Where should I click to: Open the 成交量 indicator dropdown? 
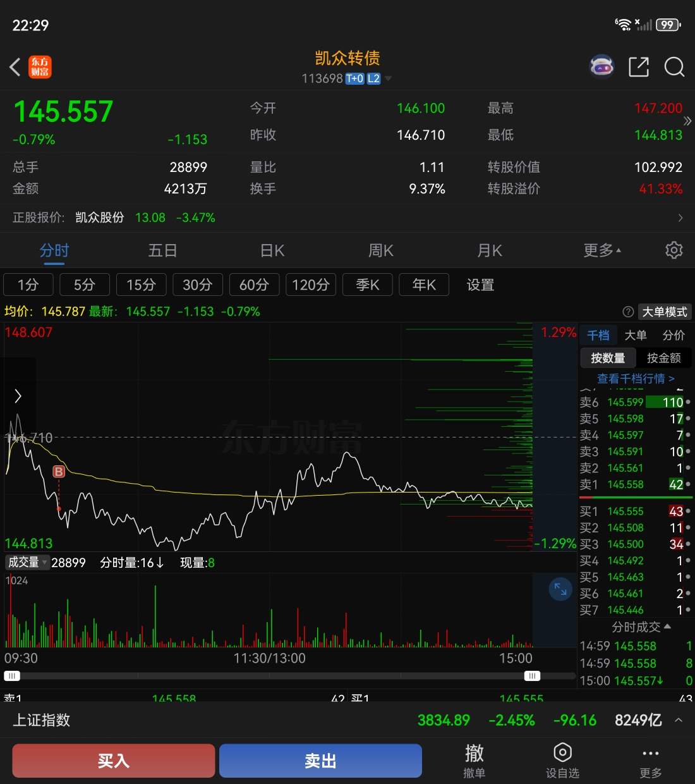coord(28,562)
